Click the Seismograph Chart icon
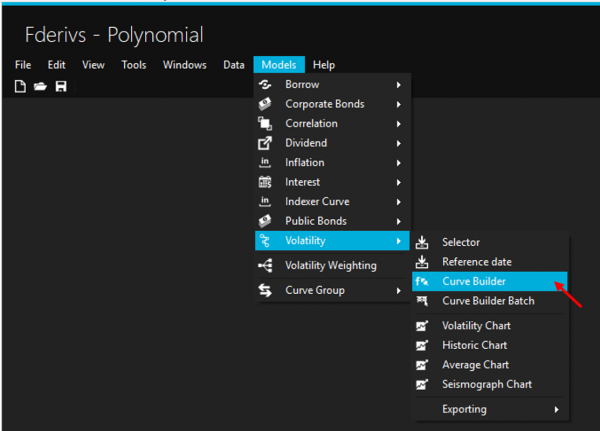 [422, 384]
